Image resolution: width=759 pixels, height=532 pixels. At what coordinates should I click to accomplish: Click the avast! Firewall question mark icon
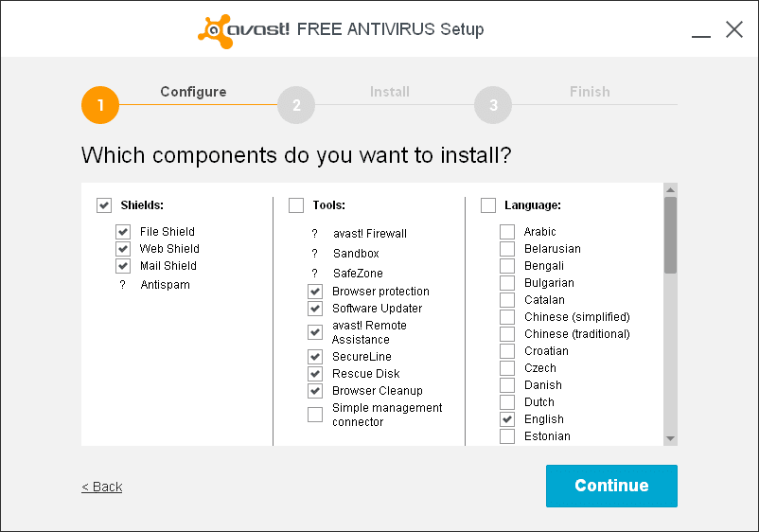tap(314, 234)
